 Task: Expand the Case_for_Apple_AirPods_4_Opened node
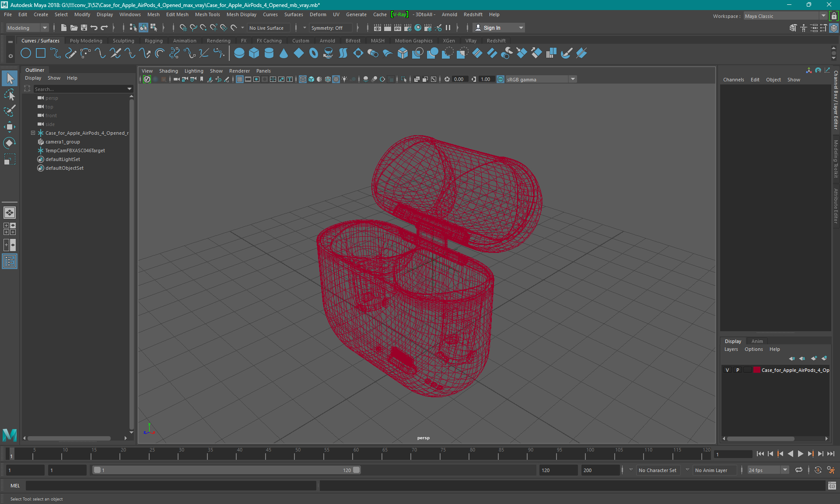pyautogui.click(x=33, y=133)
